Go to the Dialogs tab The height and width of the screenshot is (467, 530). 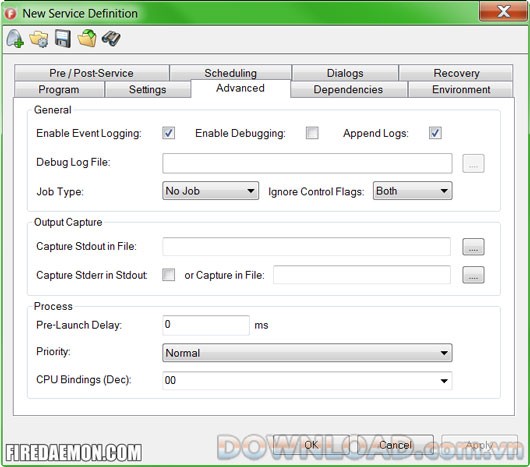tap(345, 73)
